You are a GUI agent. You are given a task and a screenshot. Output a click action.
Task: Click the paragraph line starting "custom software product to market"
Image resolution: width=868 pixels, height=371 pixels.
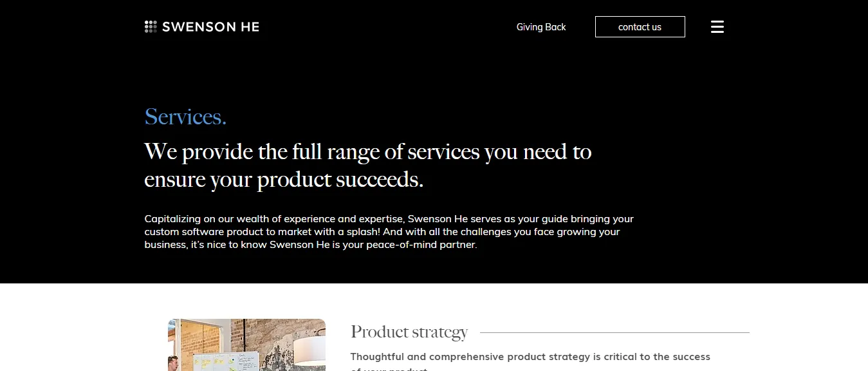coord(382,231)
